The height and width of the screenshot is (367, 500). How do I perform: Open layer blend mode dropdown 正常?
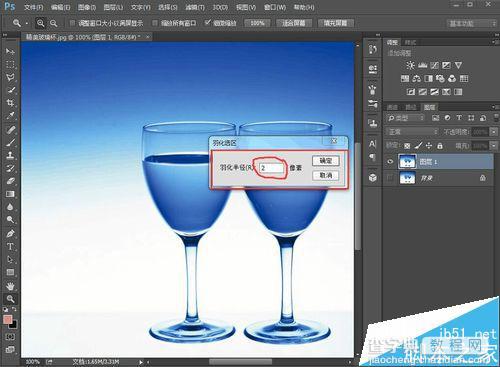[x=412, y=132]
